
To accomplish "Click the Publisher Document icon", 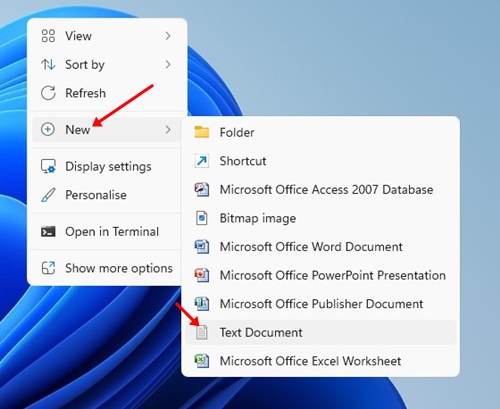I will coord(202,304).
